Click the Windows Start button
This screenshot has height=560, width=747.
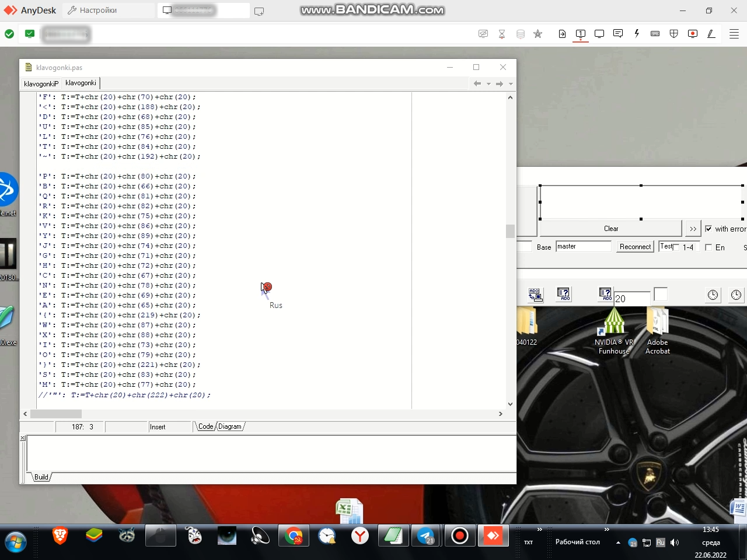[16, 542]
